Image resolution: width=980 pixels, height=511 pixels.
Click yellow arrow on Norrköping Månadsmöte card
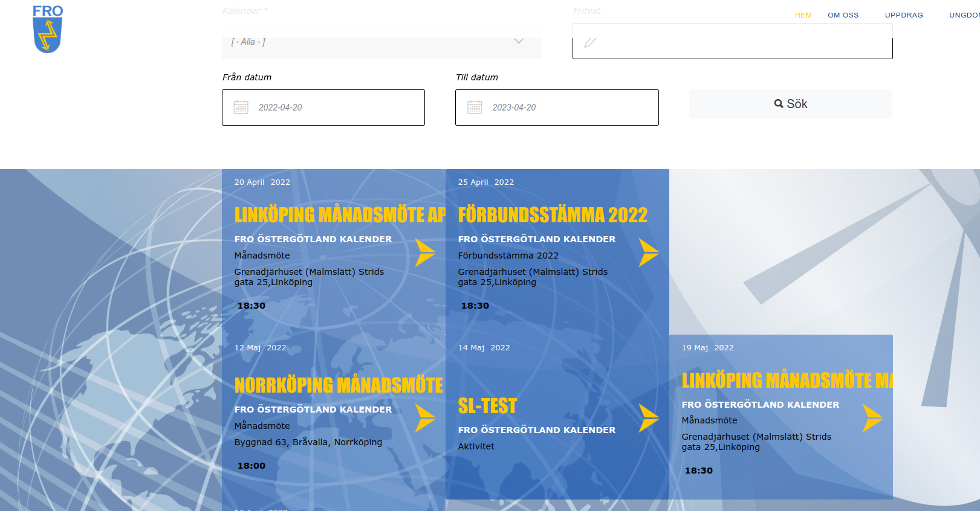pyautogui.click(x=425, y=418)
